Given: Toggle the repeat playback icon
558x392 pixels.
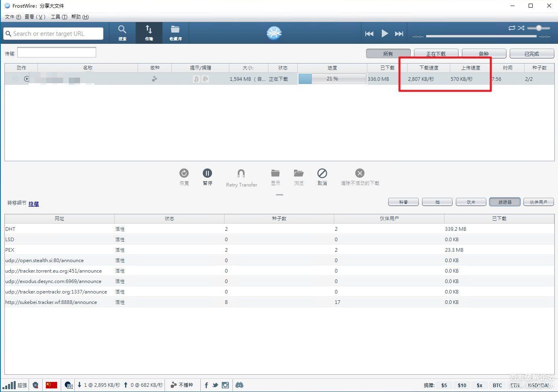Looking at the screenshot, I should pyautogui.click(x=512, y=28).
